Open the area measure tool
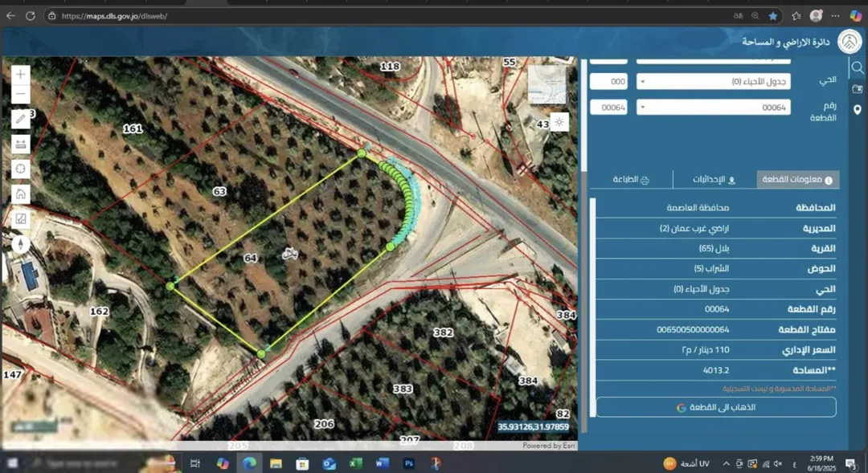This screenshot has height=473, width=868. point(20,219)
